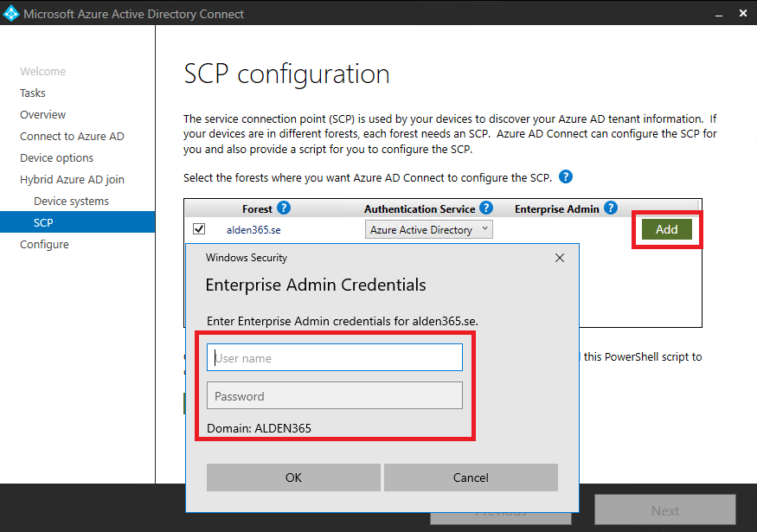Focus the User name input field
The width and height of the screenshot is (757, 532).
(335, 358)
